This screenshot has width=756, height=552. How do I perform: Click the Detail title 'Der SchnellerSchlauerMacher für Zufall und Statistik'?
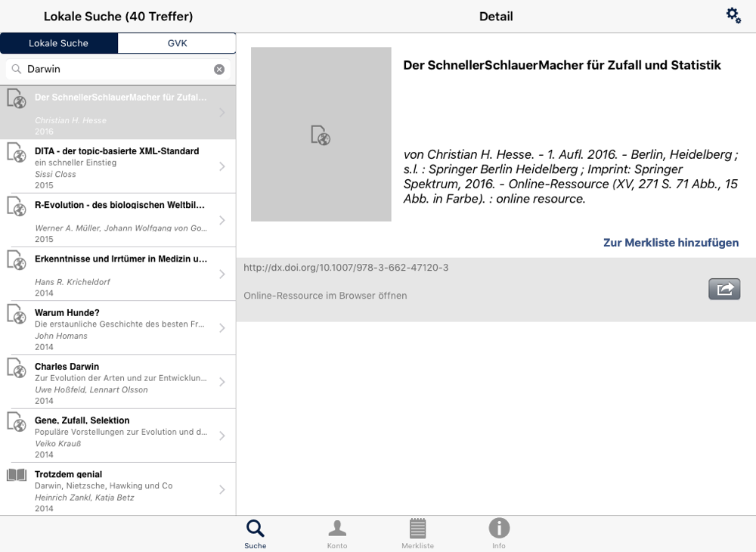[x=562, y=65]
